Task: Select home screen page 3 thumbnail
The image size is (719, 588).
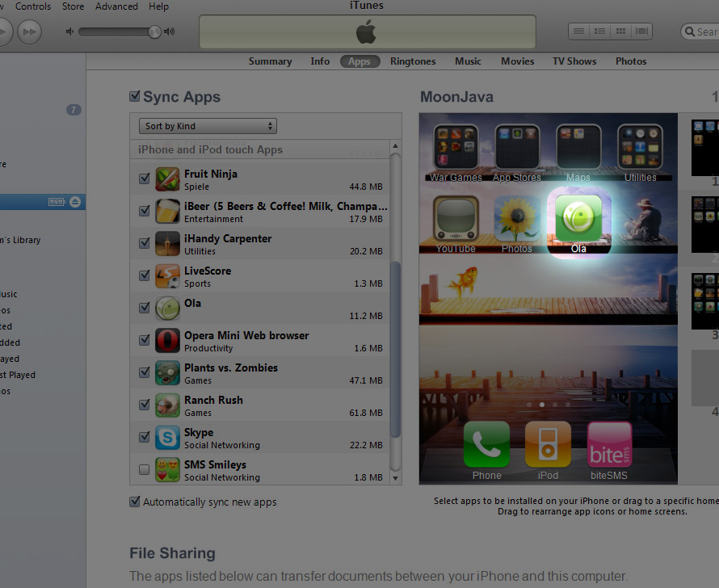Action: tap(705, 301)
